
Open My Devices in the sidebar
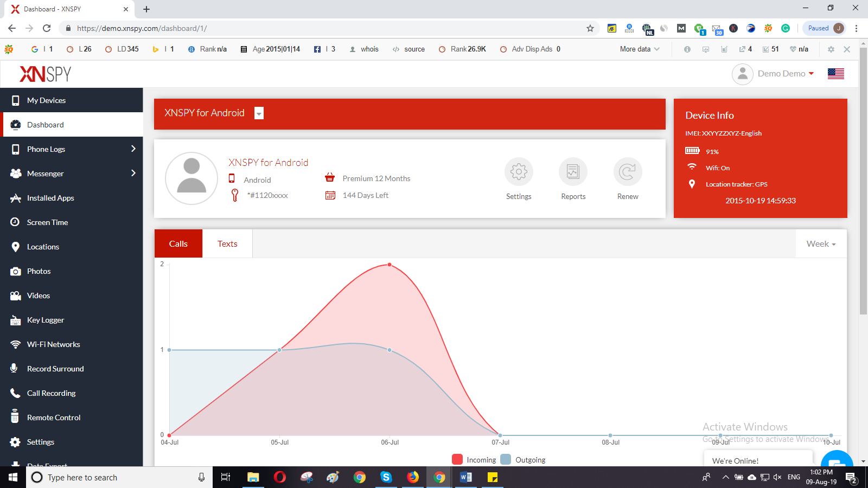72,100
